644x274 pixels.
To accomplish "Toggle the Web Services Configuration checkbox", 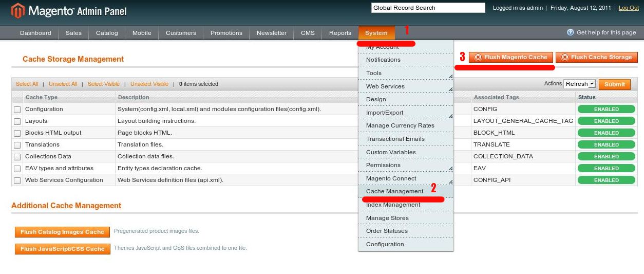I will [17, 180].
